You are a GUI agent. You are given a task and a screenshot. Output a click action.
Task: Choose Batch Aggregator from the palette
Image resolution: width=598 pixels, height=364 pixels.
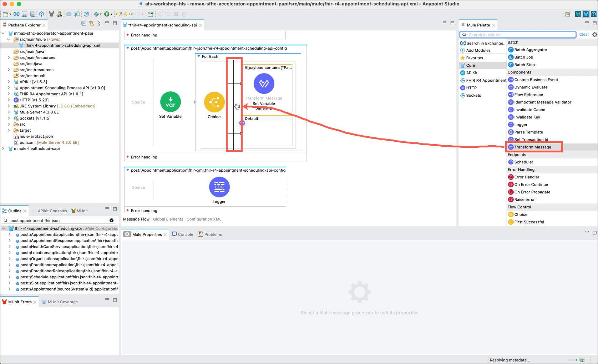[531, 50]
